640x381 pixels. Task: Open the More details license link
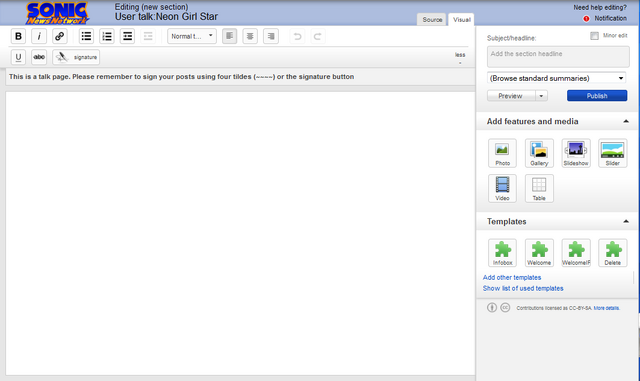pos(607,308)
